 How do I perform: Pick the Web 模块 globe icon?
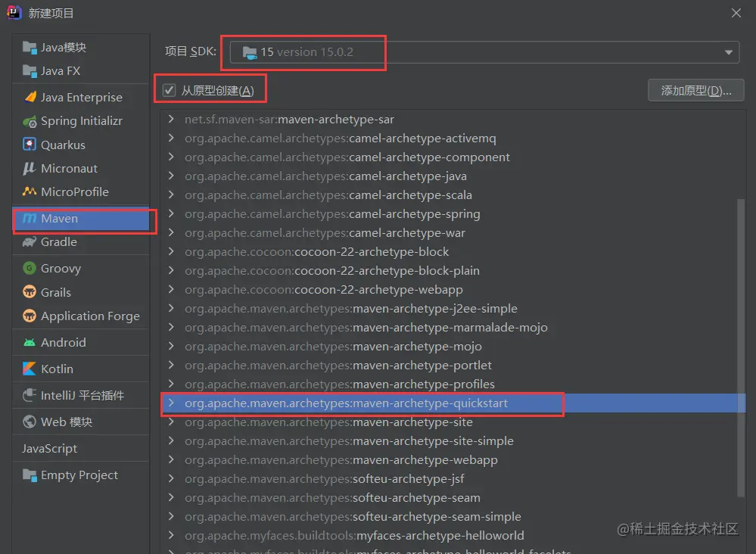[x=30, y=422]
